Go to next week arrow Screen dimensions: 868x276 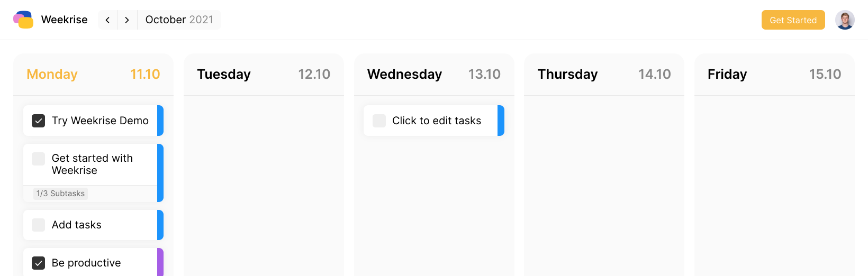[127, 20]
